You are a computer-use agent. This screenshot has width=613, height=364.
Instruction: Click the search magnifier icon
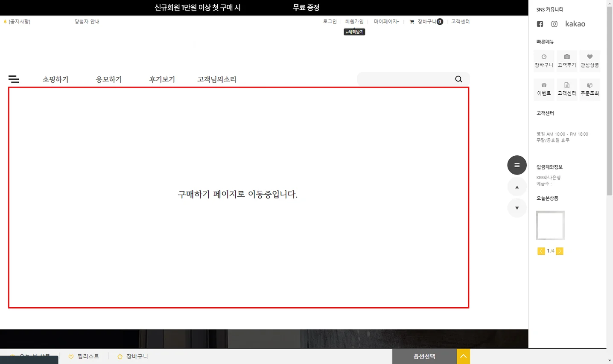coord(458,79)
